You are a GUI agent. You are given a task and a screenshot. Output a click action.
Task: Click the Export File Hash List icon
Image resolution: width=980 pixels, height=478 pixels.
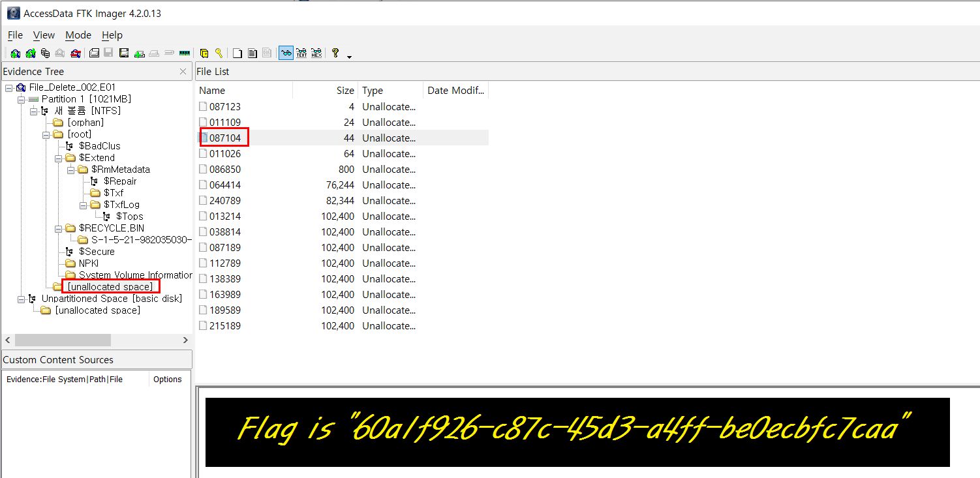[x=253, y=53]
